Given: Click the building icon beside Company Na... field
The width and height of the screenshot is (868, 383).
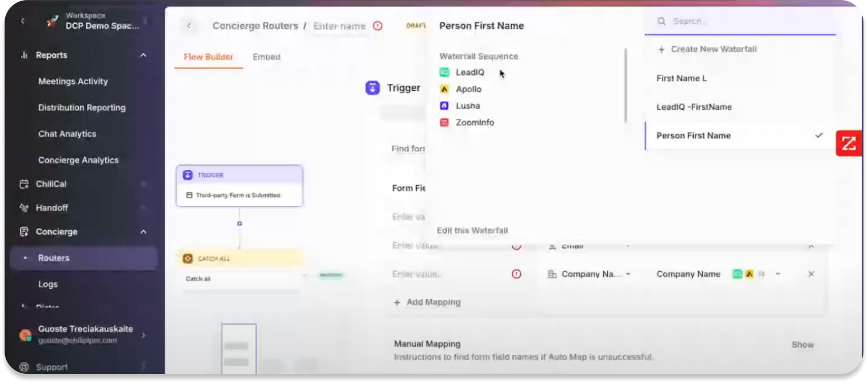Looking at the screenshot, I should (552, 274).
